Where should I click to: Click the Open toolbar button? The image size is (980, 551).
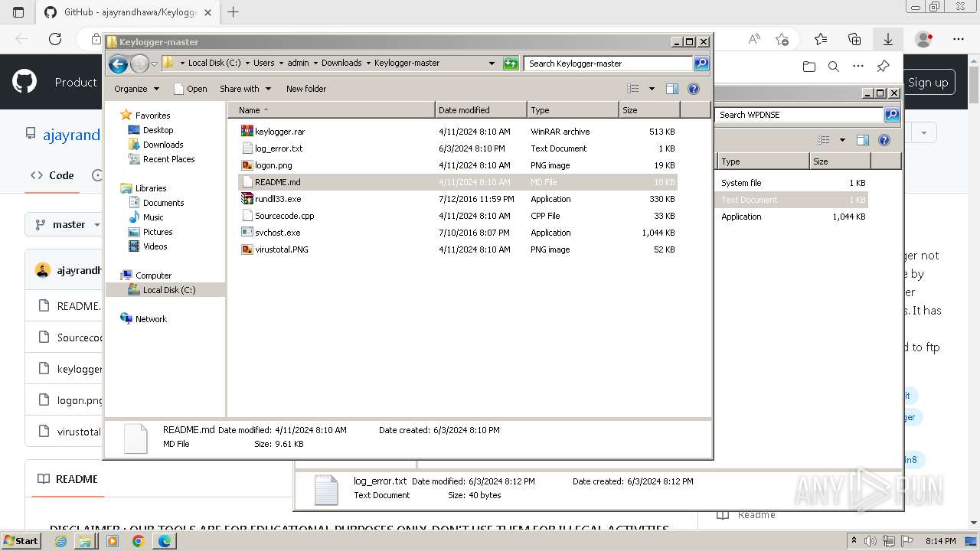191,89
